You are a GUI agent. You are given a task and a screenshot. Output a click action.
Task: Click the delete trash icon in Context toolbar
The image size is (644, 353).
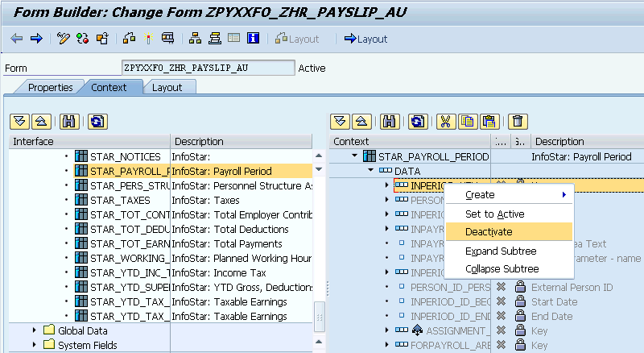tap(518, 122)
